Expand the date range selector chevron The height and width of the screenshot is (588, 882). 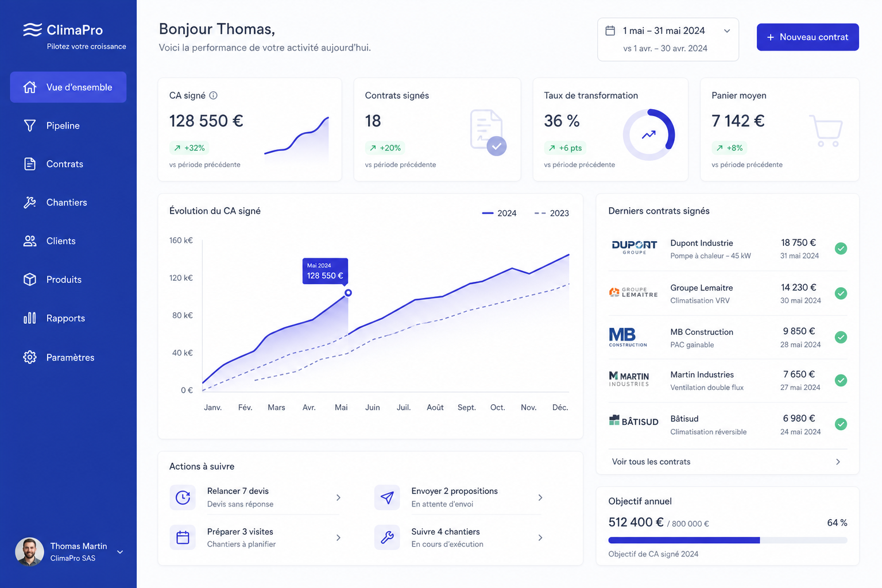point(727,31)
